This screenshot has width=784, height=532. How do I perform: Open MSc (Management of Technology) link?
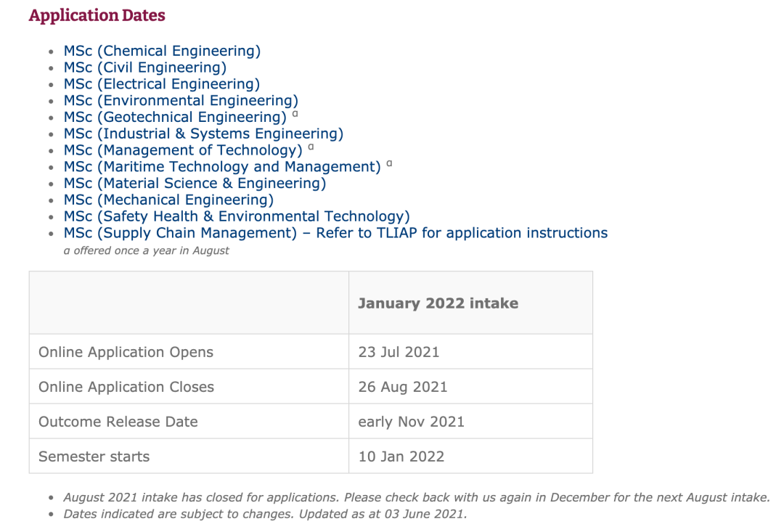coord(183,150)
